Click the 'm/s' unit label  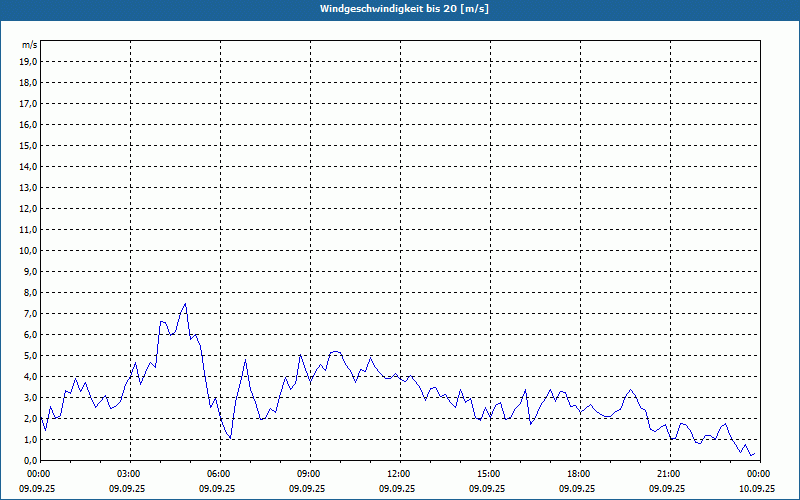click(30, 45)
